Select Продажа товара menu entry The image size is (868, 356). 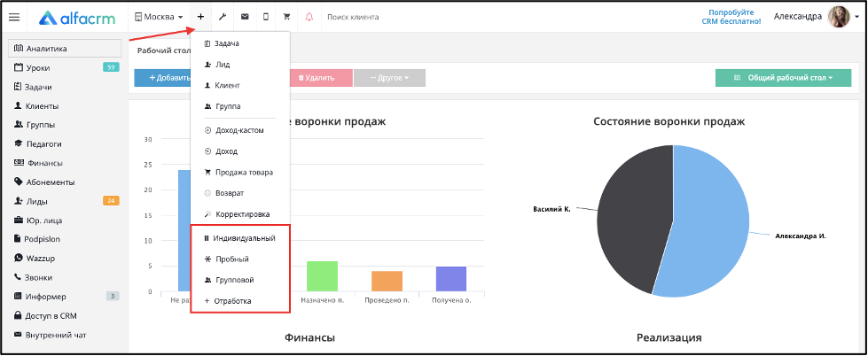pyautogui.click(x=239, y=172)
